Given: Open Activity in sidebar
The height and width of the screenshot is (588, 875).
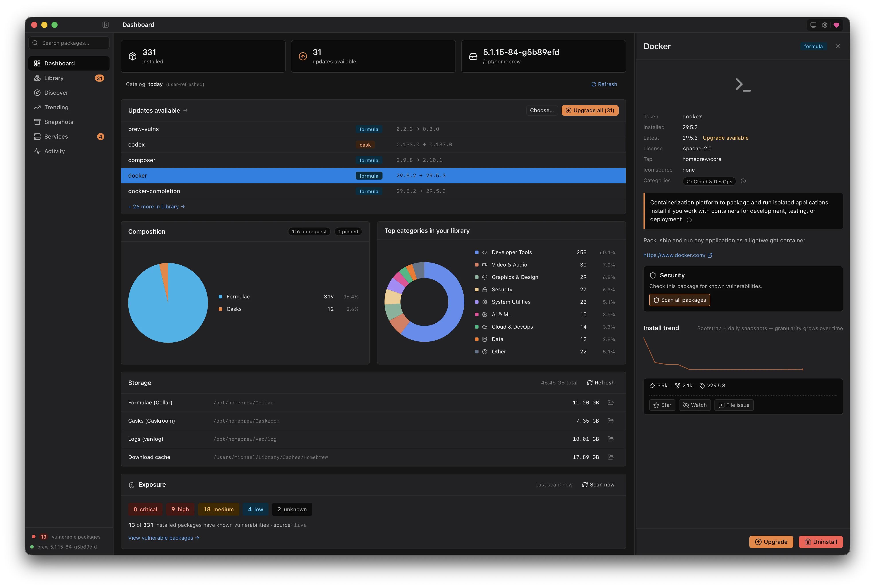Looking at the screenshot, I should (69, 151).
